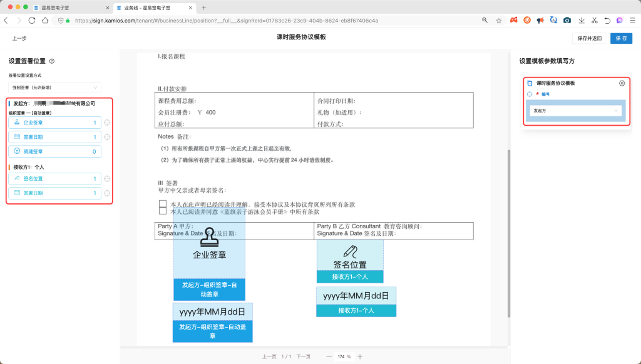The height and width of the screenshot is (364, 641).
Task: Open the 发起方 parameter filler dropdown
Action: (x=576, y=111)
